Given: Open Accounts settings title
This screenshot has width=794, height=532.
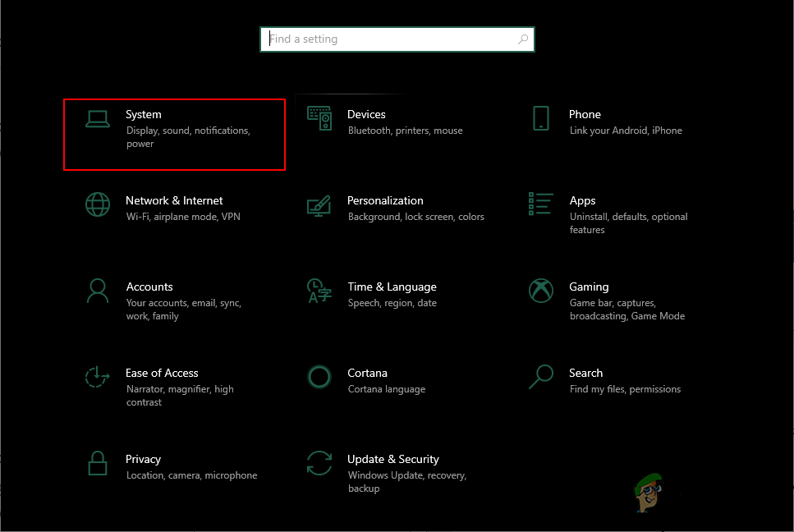Looking at the screenshot, I should 149,287.
